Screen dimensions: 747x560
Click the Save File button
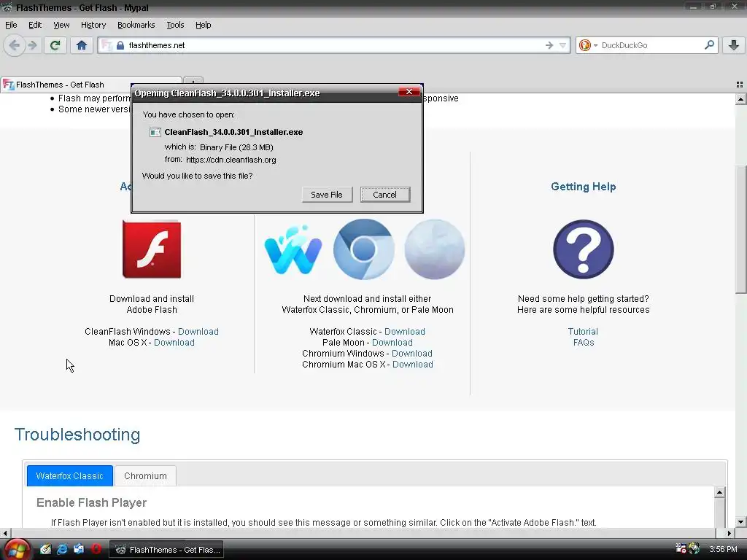click(x=327, y=194)
